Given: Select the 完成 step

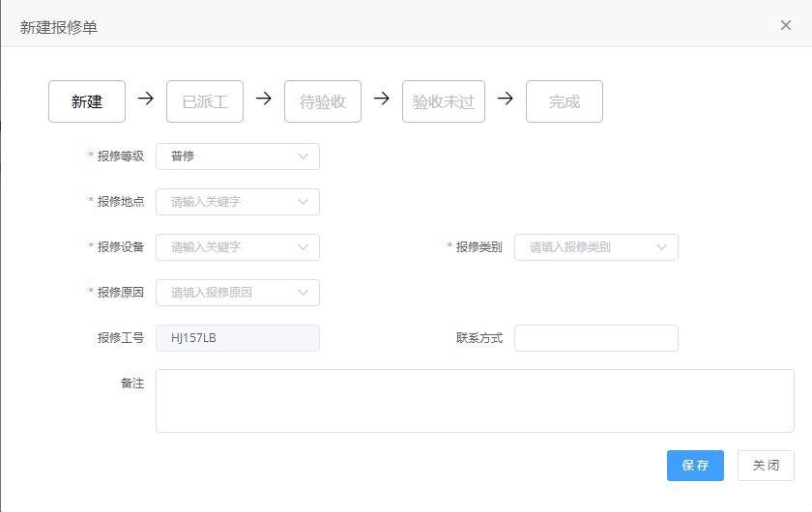Looking at the screenshot, I should [x=565, y=101].
